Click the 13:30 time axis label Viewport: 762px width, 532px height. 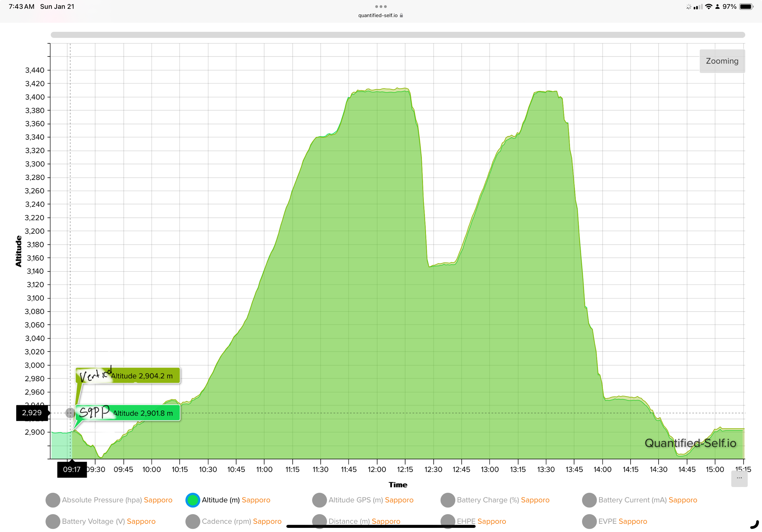(546, 469)
